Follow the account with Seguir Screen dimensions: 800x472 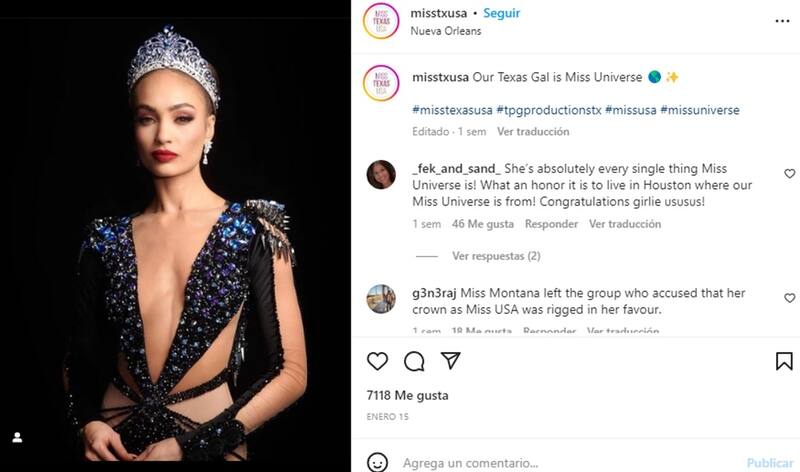[x=502, y=13]
